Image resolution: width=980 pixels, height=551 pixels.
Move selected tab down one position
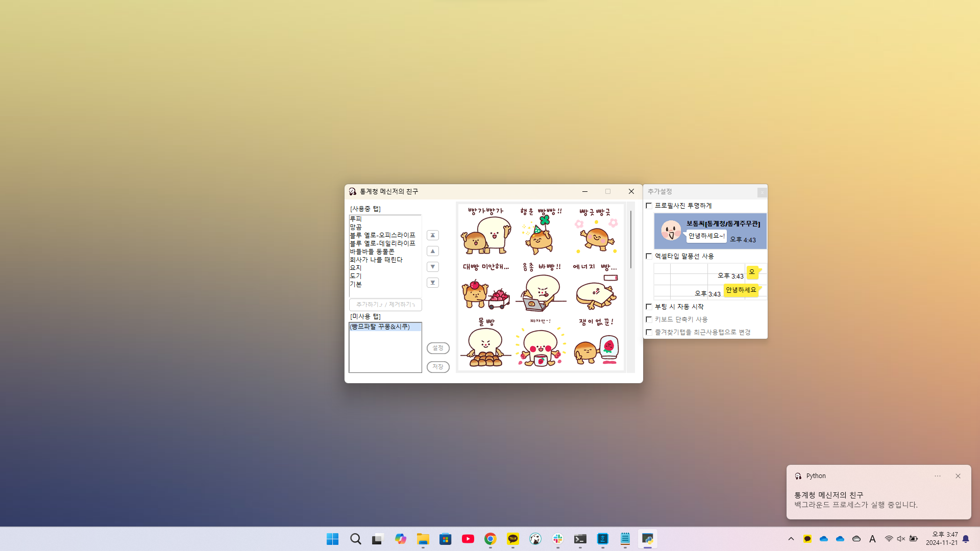(433, 267)
